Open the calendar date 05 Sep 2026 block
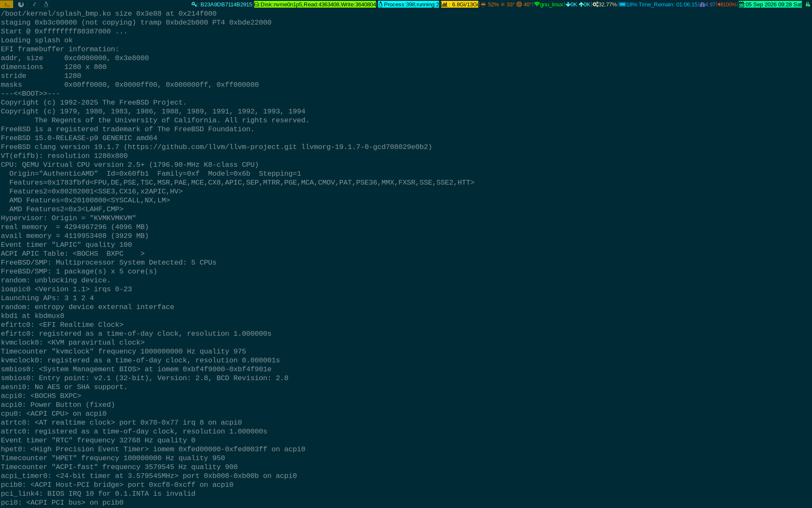The width and height of the screenshot is (812, 508). 770,5
